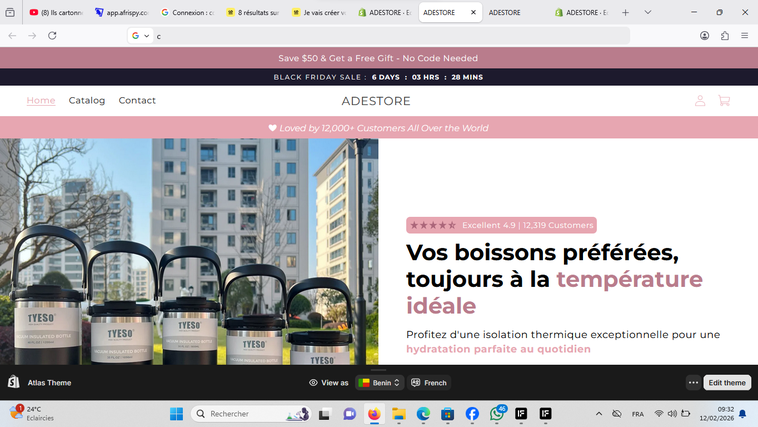Open the tab overview icon at top left
Viewport: 758px width, 427px height.
(x=10, y=13)
